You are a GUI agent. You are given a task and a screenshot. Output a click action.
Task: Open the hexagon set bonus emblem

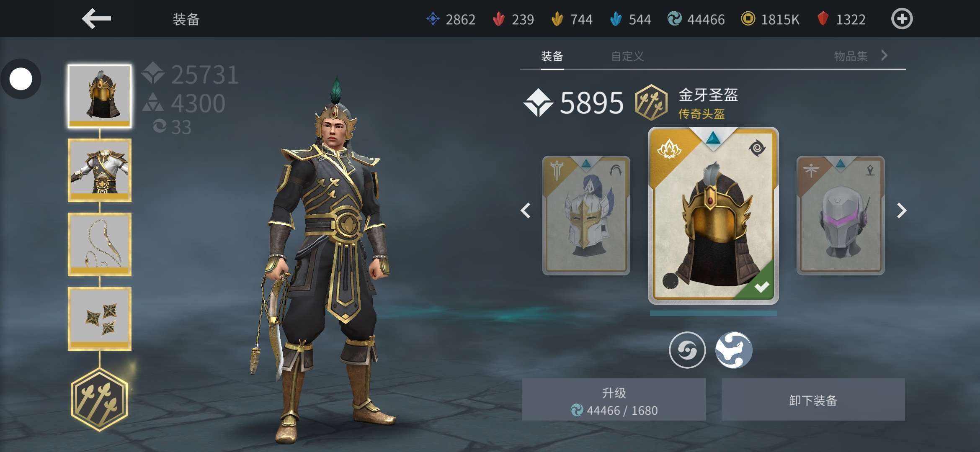point(100,400)
